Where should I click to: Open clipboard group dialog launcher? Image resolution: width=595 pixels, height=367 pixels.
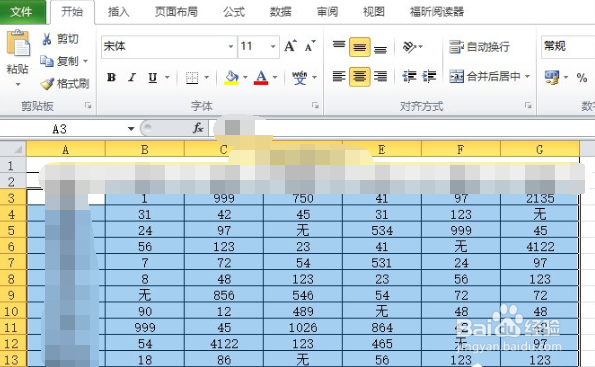coord(88,105)
